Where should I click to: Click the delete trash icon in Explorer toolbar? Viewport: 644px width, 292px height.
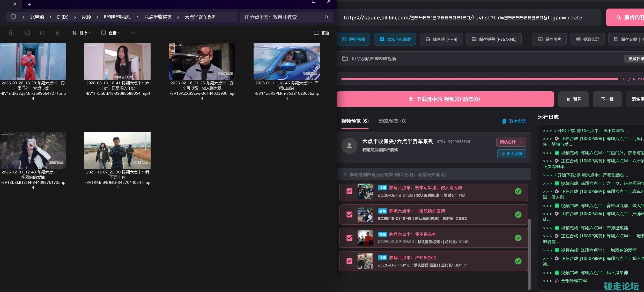point(58,33)
